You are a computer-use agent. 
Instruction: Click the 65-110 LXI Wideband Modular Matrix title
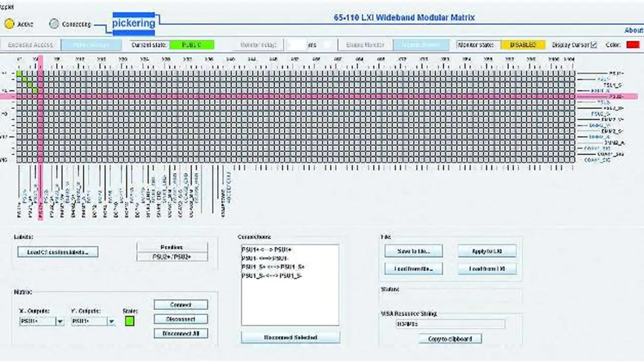click(405, 18)
